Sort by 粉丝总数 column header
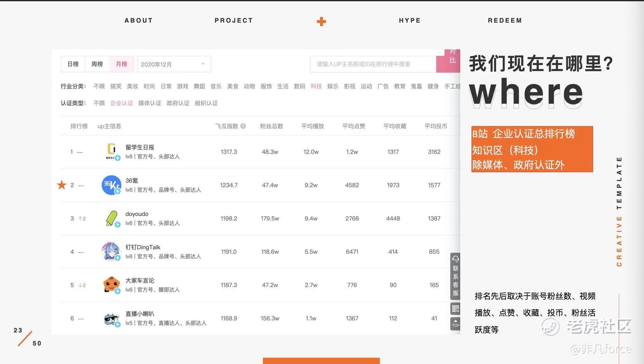Screen dimensions: 644x364 pos(272,126)
